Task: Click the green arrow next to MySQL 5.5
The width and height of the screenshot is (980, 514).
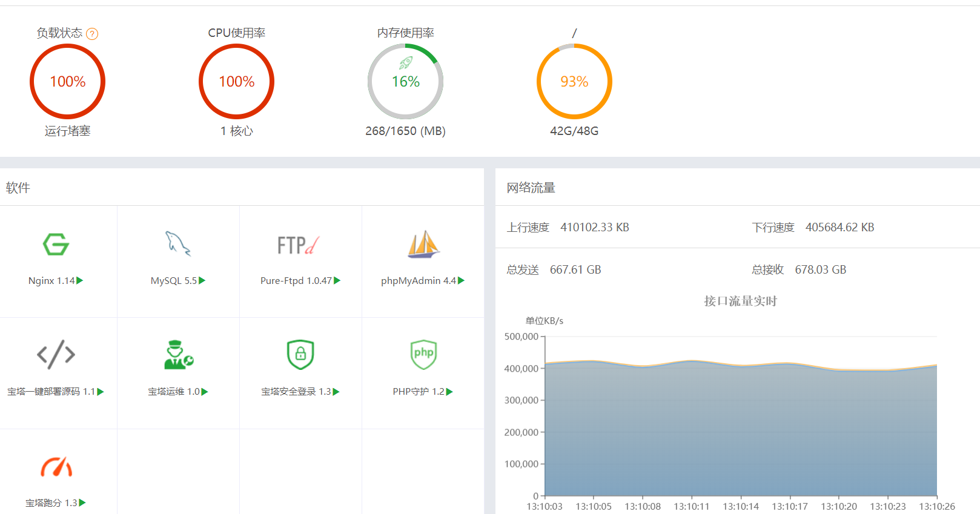Action: (202, 280)
